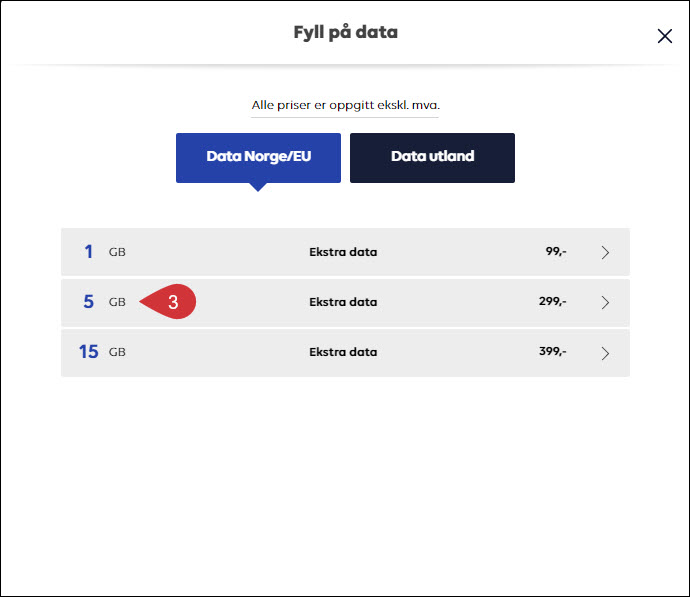Click Ekstra data label in 15 GB row

[x=343, y=352]
